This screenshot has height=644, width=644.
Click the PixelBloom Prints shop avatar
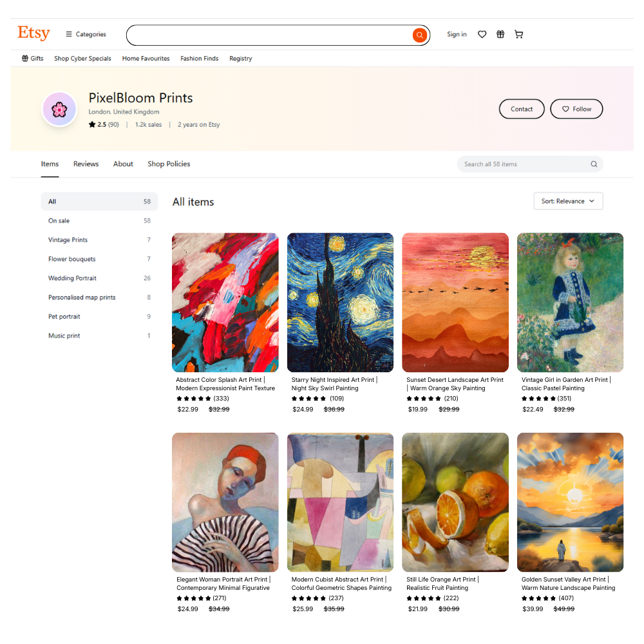click(x=59, y=109)
